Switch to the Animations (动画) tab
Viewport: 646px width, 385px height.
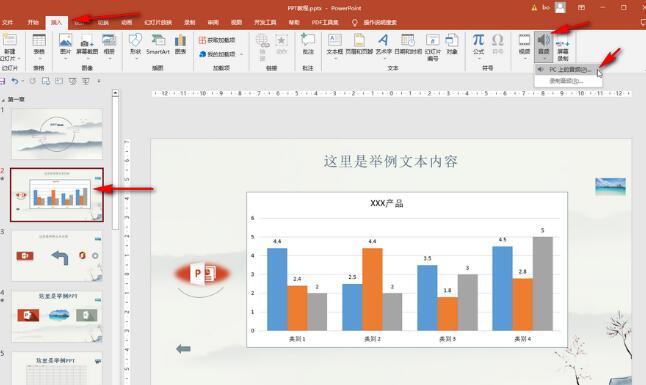126,23
